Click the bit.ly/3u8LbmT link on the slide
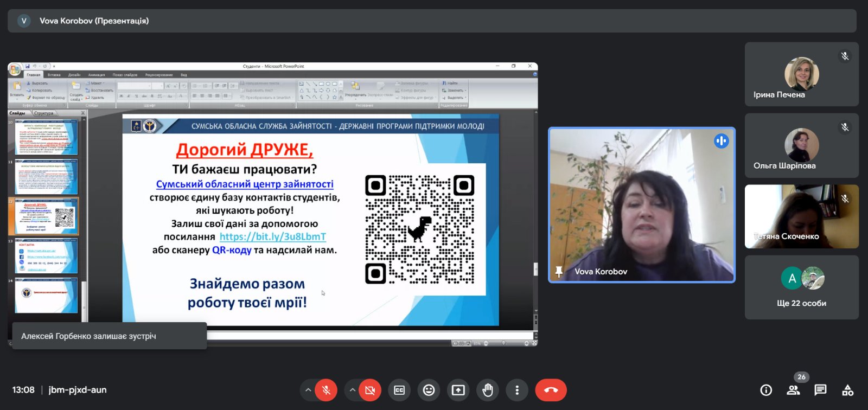 click(273, 237)
